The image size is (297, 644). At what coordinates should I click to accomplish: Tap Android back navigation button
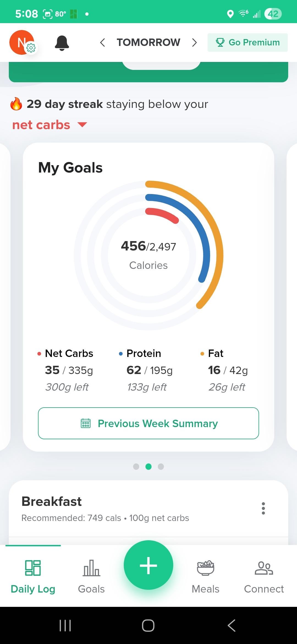pyautogui.click(x=232, y=625)
